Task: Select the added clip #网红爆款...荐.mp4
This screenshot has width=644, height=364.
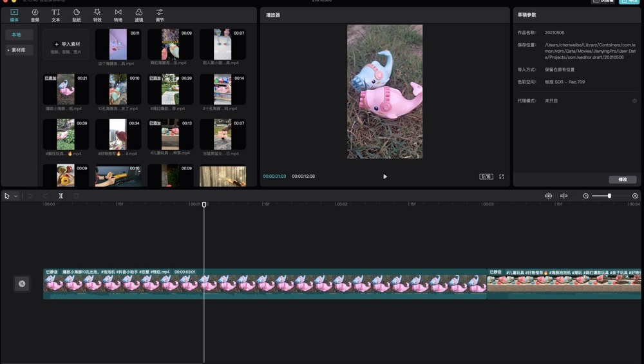Action: 170,89
